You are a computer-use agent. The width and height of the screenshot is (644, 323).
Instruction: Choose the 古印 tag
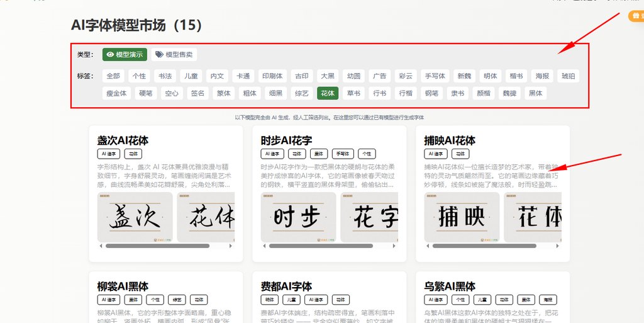pos(302,76)
